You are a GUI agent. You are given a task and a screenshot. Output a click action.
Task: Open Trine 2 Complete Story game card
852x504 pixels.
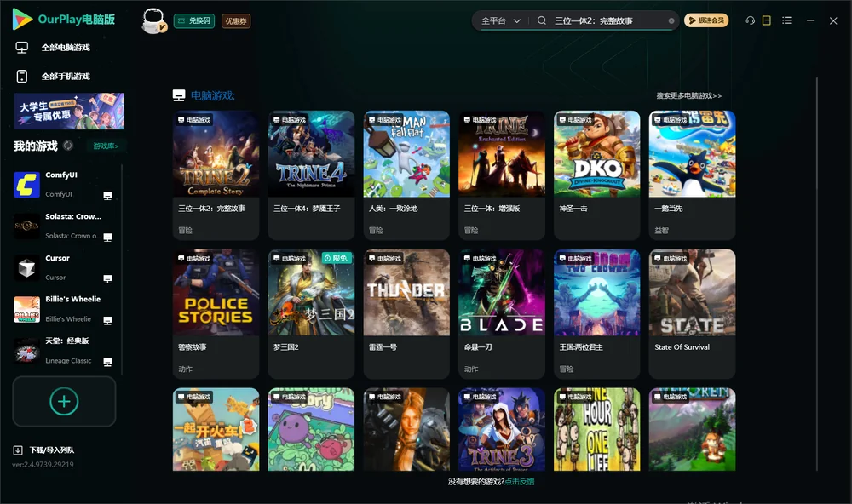(x=216, y=175)
